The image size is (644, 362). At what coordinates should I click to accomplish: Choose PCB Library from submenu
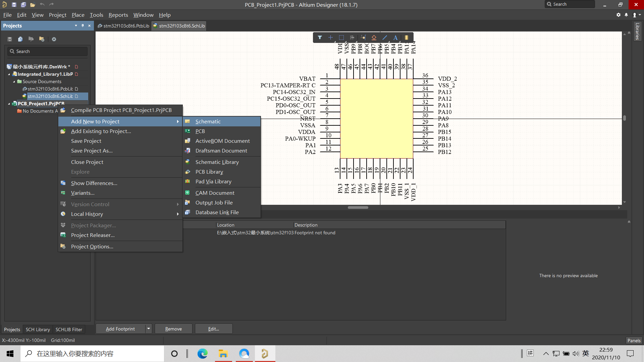pyautogui.click(x=222, y=172)
